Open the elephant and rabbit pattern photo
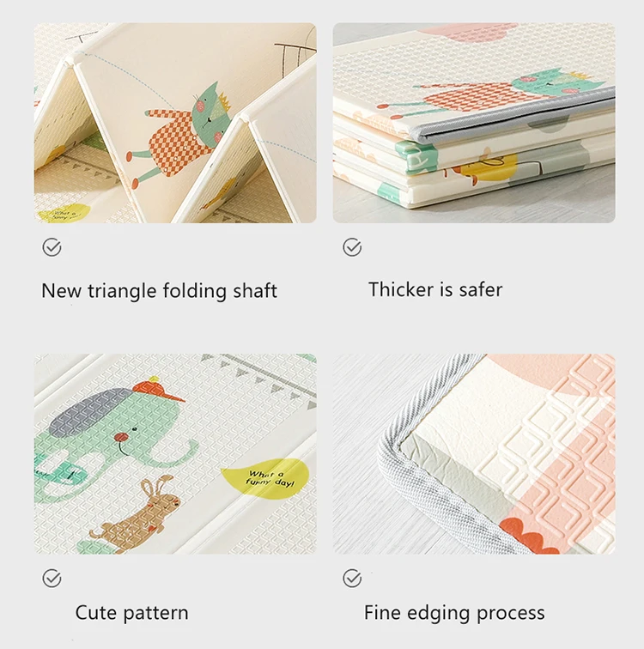 click(175, 454)
